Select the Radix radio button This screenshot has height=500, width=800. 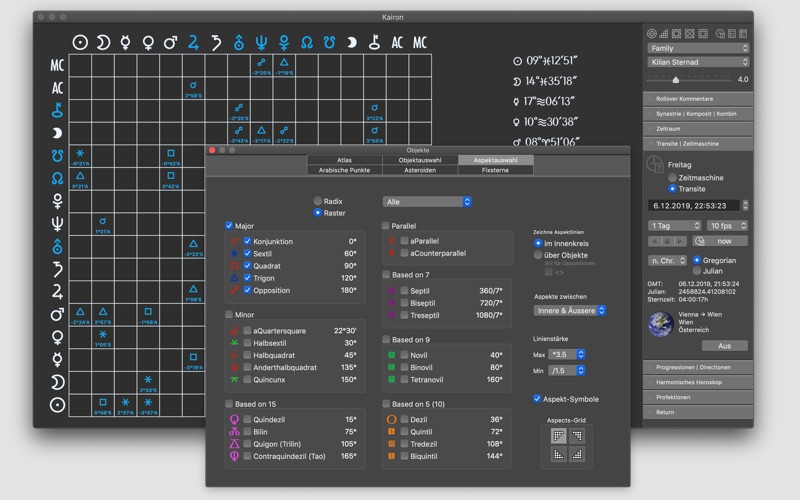(318, 201)
